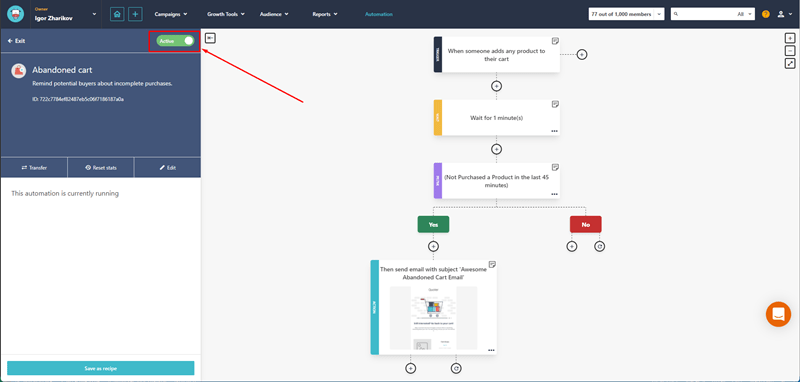The width and height of the screenshot is (800, 382).
Task: Open note icon on send email step
Action: click(492, 264)
